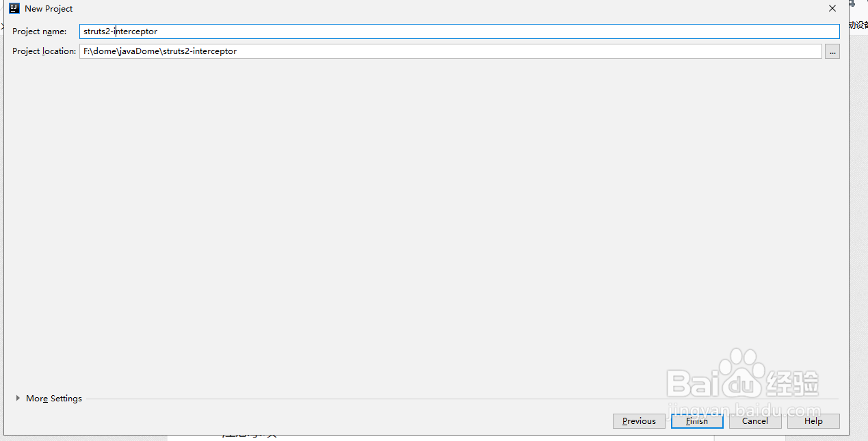
Task: Open Help for the New Project wizard
Action: [813, 421]
